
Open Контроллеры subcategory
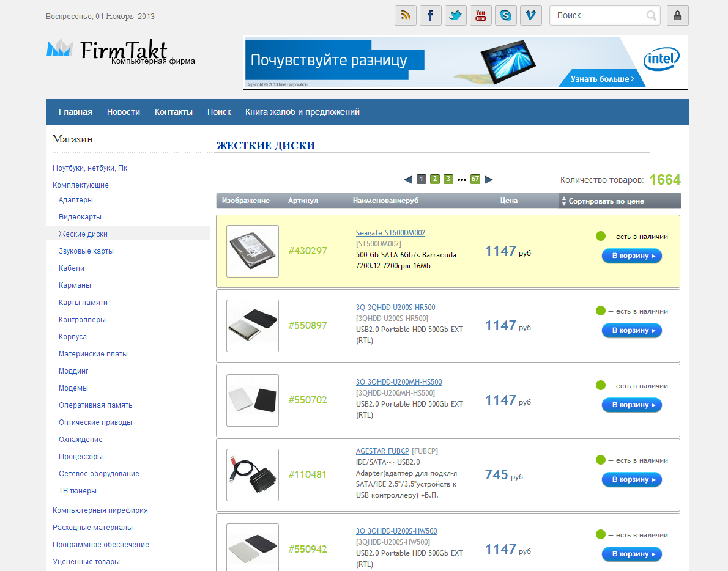pos(82,320)
